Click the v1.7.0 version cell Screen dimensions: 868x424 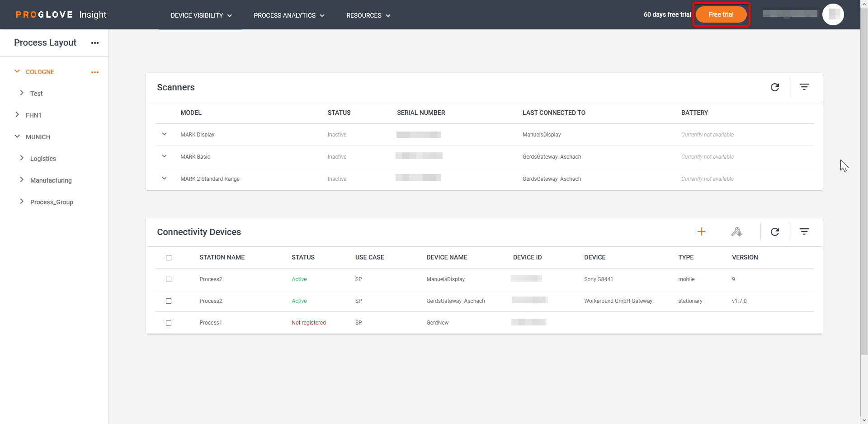(x=739, y=301)
